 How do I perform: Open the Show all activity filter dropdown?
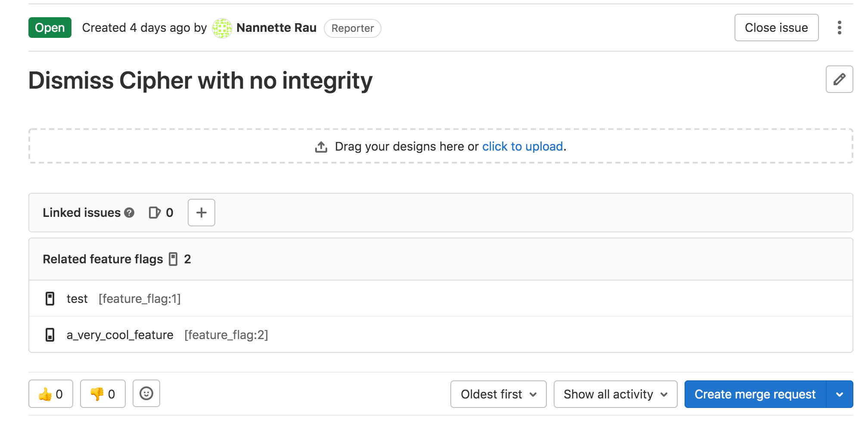click(615, 394)
